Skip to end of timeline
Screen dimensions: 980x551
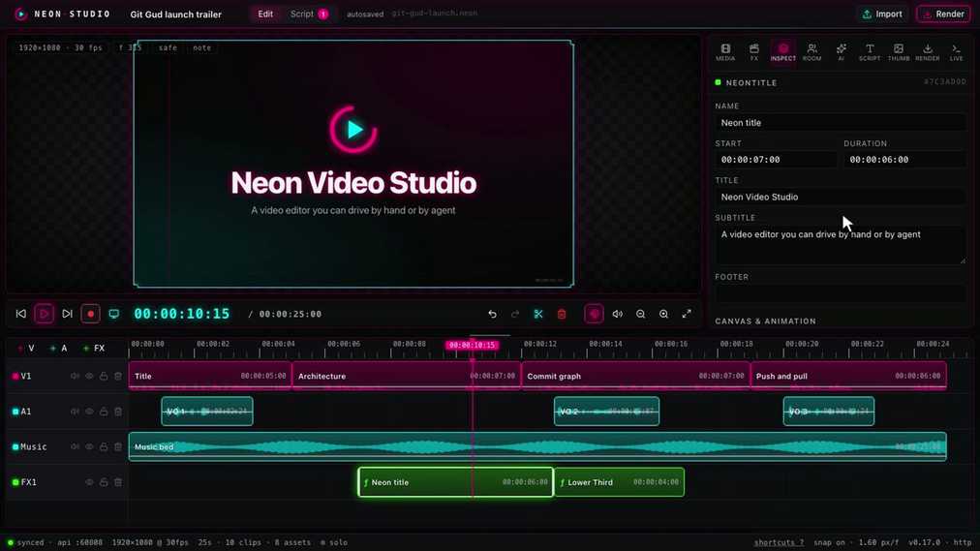point(67,314)
